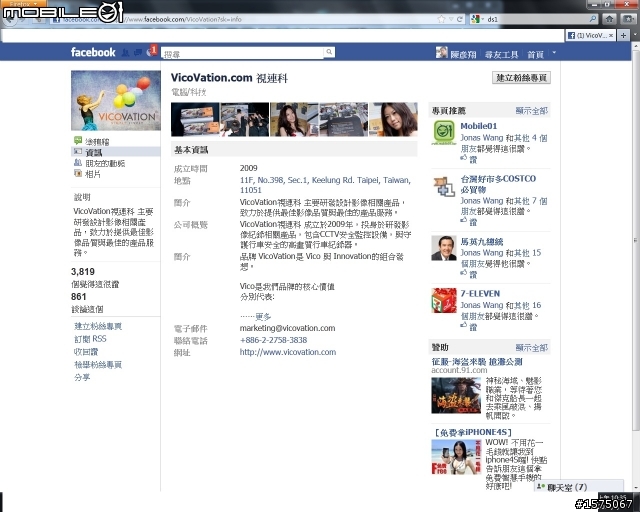
Task: Click 7-ELEVEN page name link
Action: coord(480,294)
